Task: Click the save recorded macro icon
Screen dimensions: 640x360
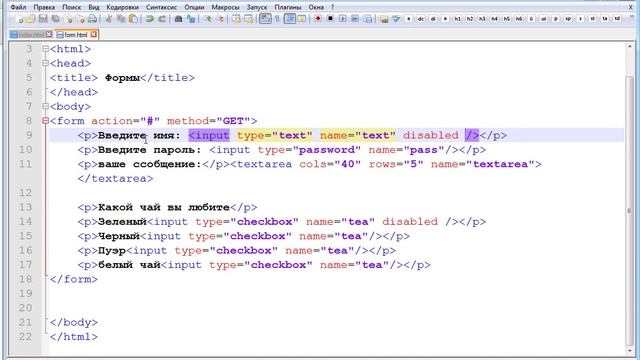Action: (x=367, y=19)
